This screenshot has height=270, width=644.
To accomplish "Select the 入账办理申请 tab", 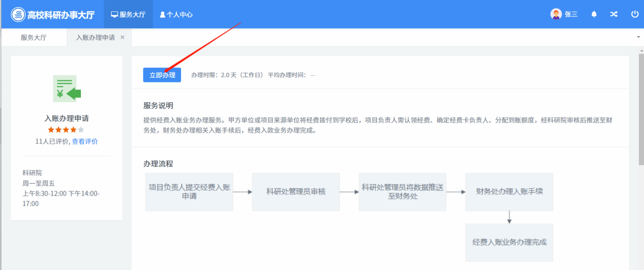I will (x=95, y=38).
